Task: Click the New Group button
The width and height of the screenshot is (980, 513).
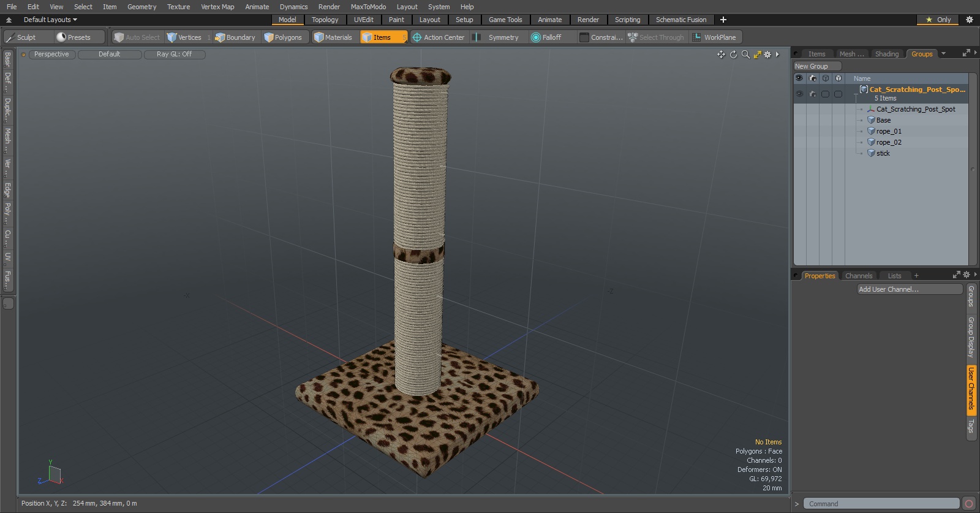Action: pos(818,66)
